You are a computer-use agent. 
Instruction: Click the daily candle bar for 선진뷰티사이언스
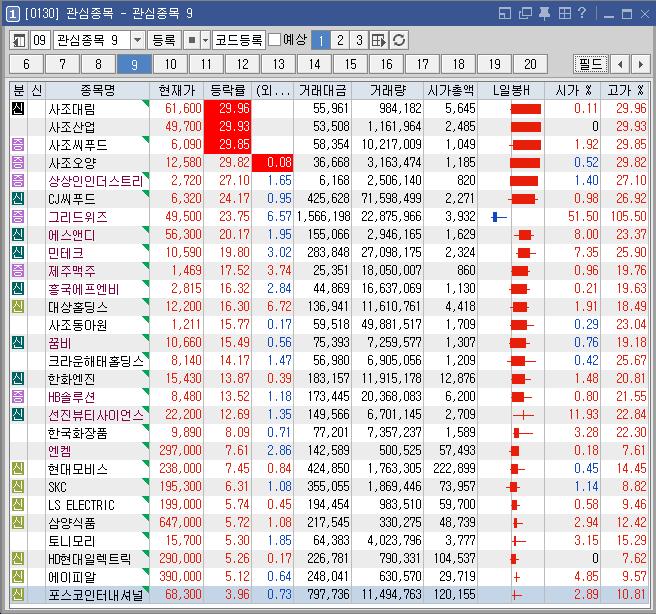523,415
